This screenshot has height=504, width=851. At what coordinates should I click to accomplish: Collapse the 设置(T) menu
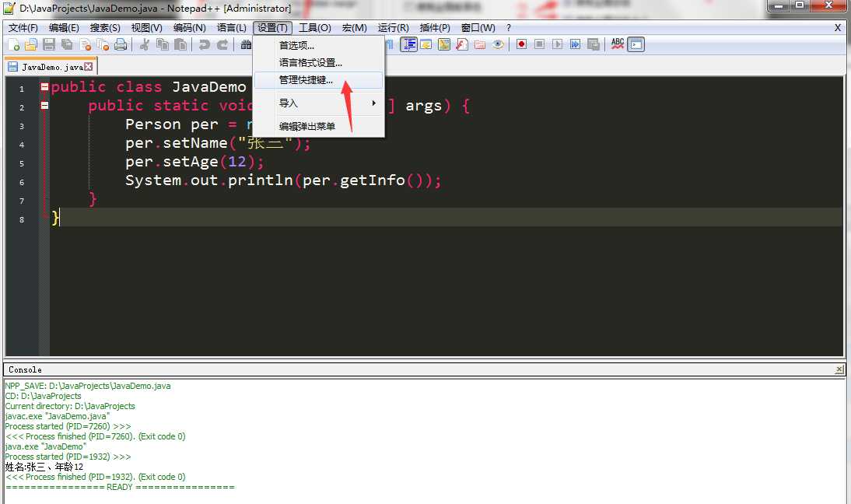pos(272,28)
